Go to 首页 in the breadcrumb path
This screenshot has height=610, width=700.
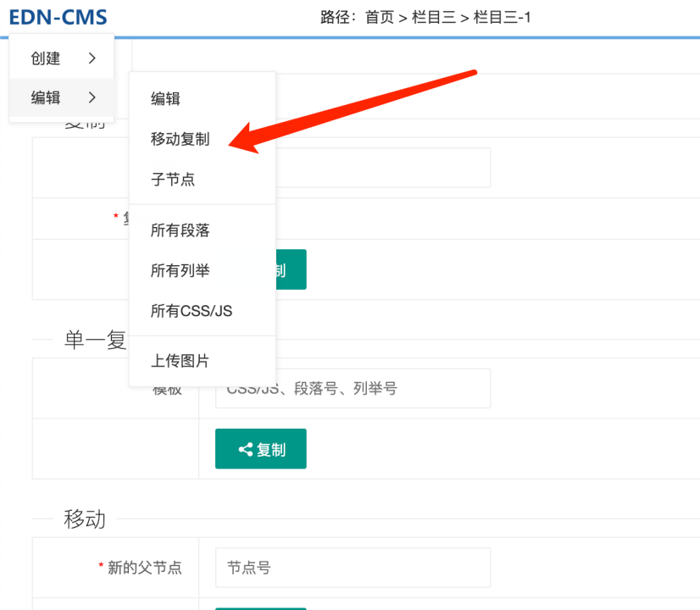click(380, 17)
